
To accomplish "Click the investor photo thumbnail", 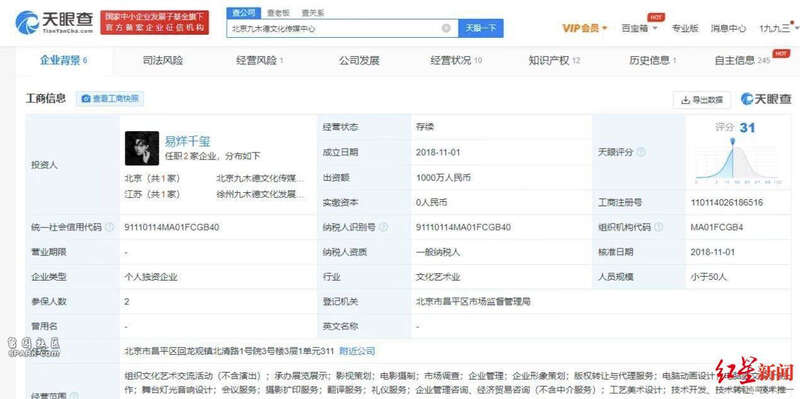I will (x=142, y=148).
